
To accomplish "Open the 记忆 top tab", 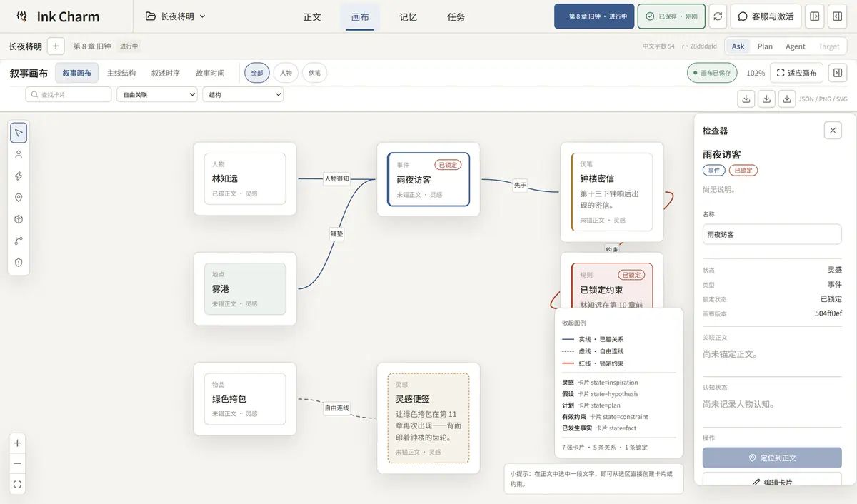I will coord(408,17).
